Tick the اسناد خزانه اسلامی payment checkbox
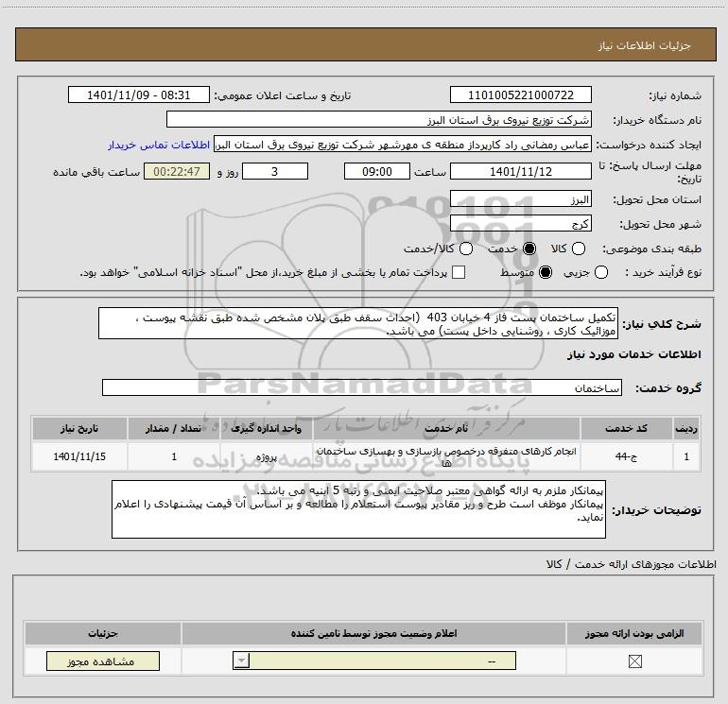The height and width of the screenshot is (704, 728). [459, 272]
